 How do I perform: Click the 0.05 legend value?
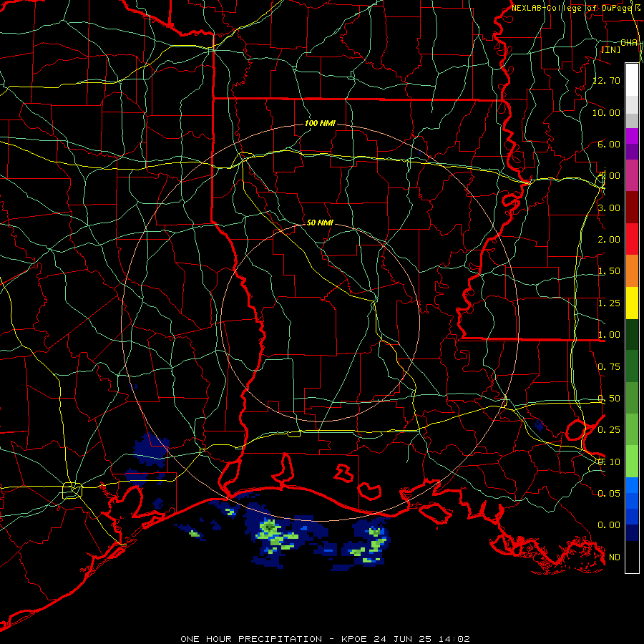point(609,493)
